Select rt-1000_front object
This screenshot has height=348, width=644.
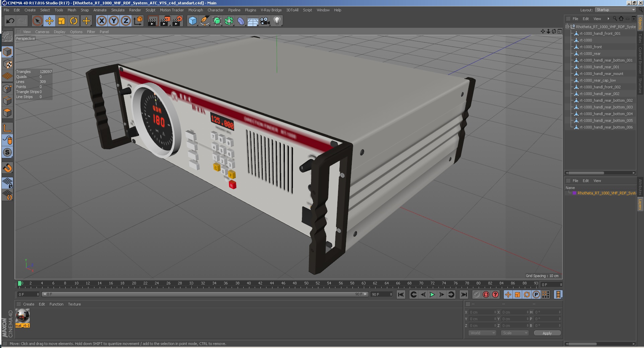coord(591,47)
